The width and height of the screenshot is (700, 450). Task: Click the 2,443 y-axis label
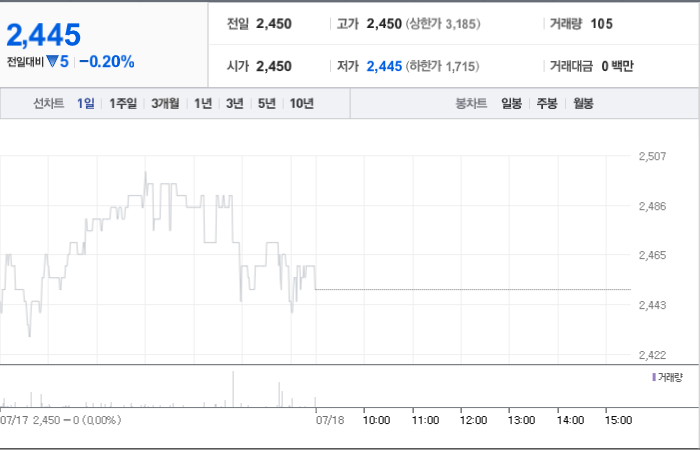(x=652, y=305)
